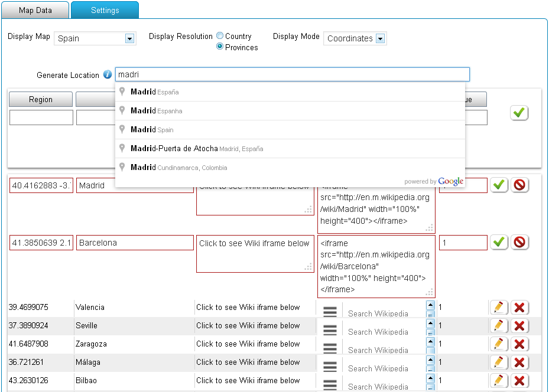Edit Madrid iframe code textarea
Screen dimensions: 549x392
[376, 210]
